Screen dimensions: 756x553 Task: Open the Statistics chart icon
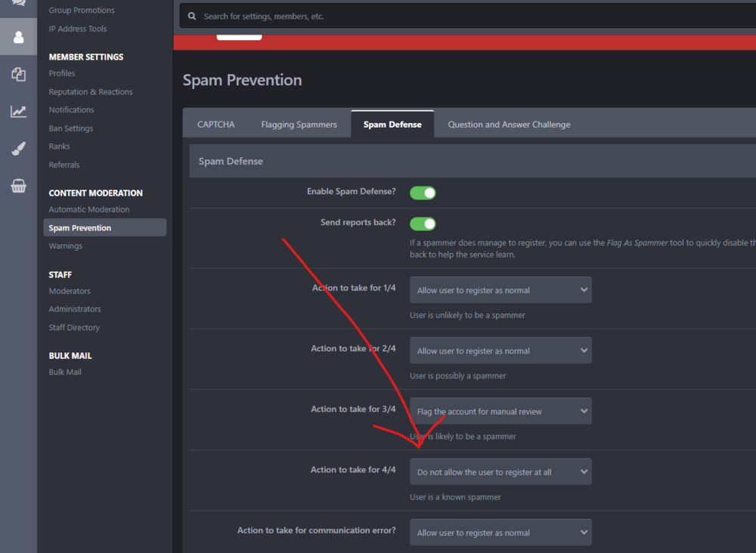pos(18,112)
